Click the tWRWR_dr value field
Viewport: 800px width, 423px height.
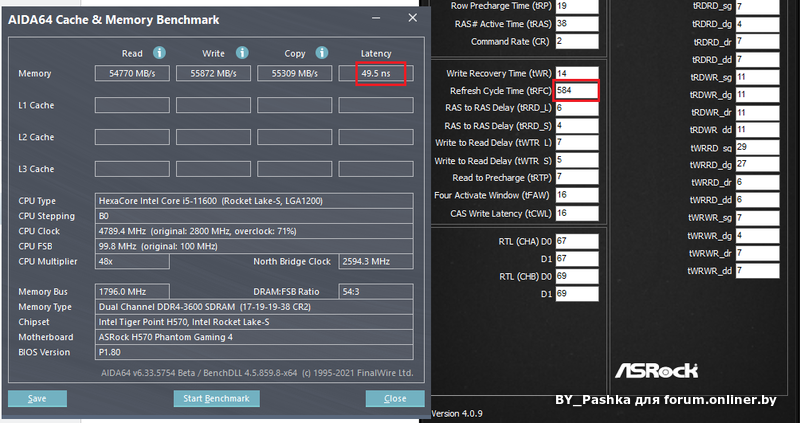tap(757, 253)
